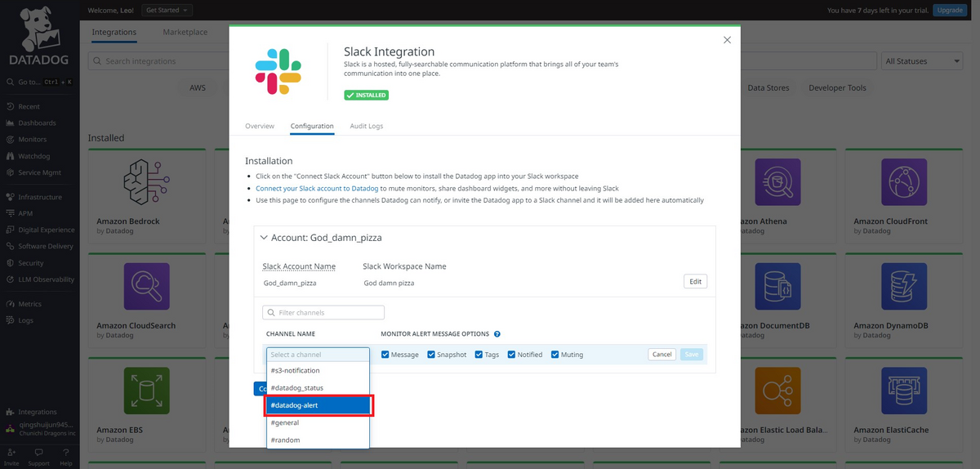The width and height of the screenshot is (980, 469).
Task: Open Watchdog in the left sidebar
Action: click(x=33, y=156)
